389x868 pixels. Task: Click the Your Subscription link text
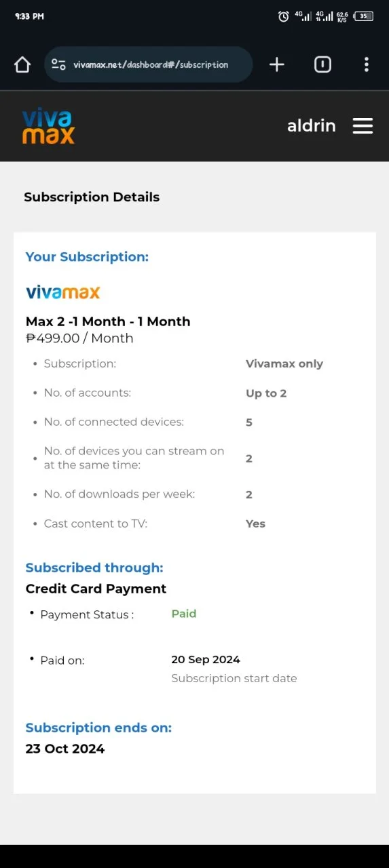click(x=87, y=257)
